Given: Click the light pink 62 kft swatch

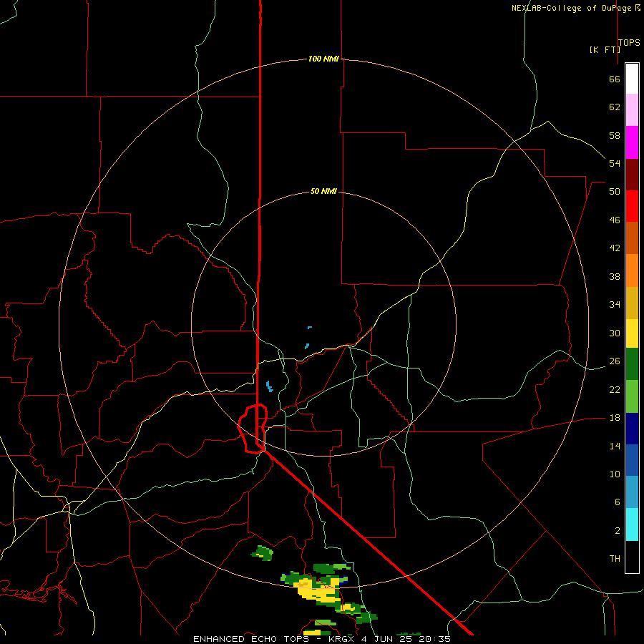Looking at the screenshot, I should tap(632, 109).
